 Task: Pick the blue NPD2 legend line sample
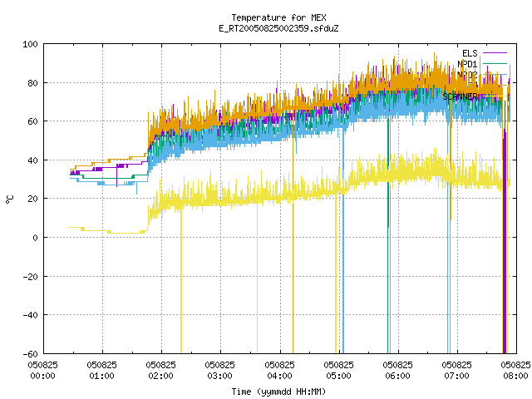tap(495, 74)
